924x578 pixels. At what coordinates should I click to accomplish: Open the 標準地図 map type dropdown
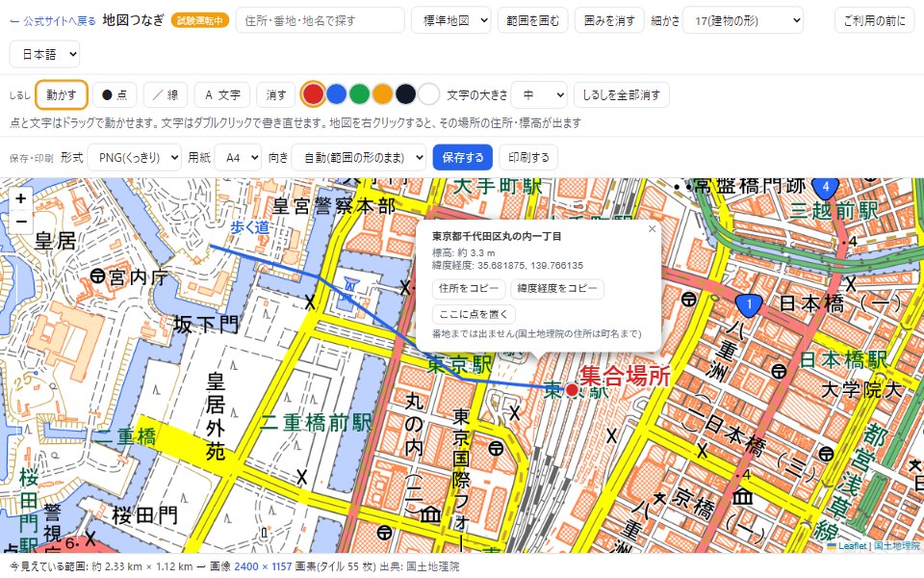[451, 20]
